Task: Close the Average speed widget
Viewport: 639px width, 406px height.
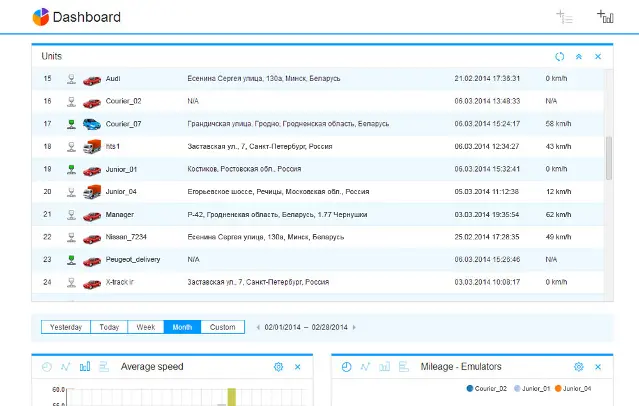Action: 297,367
